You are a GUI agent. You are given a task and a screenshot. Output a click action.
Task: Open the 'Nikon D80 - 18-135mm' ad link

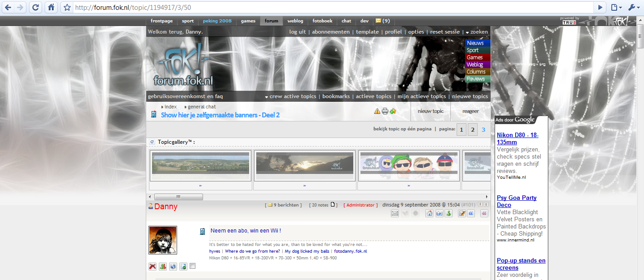[x=517, y=138]
